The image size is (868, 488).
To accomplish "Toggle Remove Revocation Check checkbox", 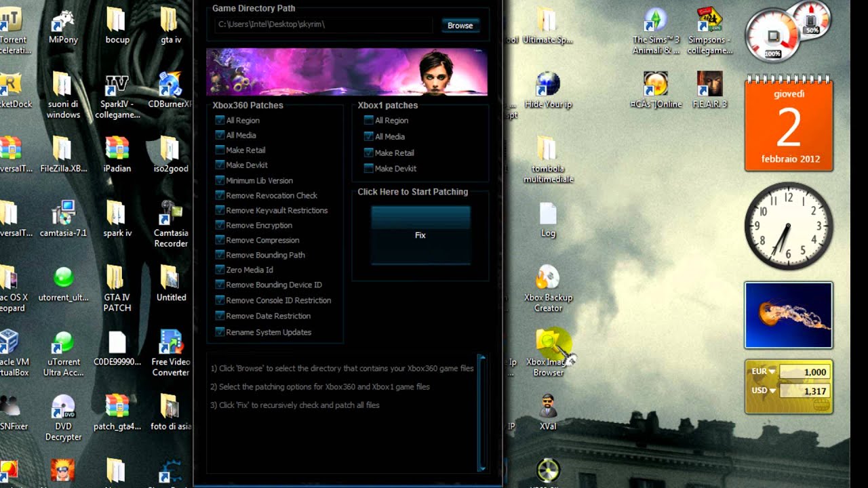I will (x=220, y=195).
